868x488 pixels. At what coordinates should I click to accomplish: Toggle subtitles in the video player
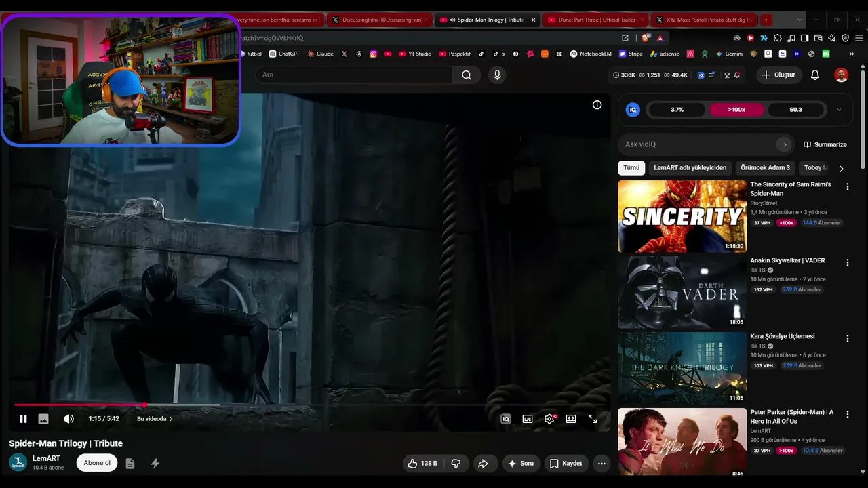[528, 419]
